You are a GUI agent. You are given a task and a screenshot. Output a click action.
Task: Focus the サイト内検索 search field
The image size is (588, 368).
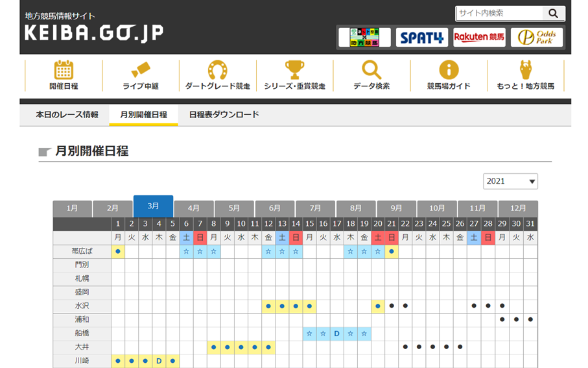pyautogui.click(x=499, y=13)
